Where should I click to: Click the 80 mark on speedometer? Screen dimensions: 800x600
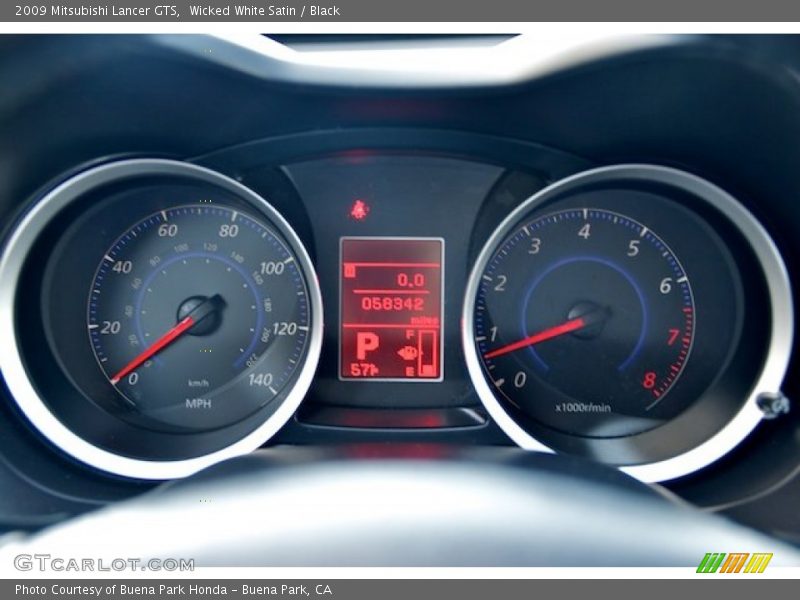pyautogui.click(x=228, y=230)
